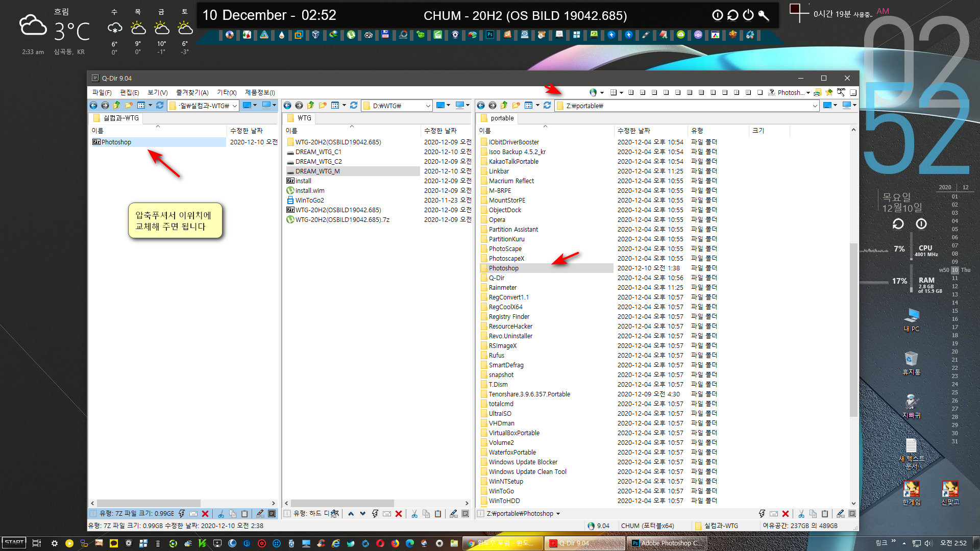Go up one level in the D:\WTG pane
The image size is (980, 551).
click(x=310, y=106)
